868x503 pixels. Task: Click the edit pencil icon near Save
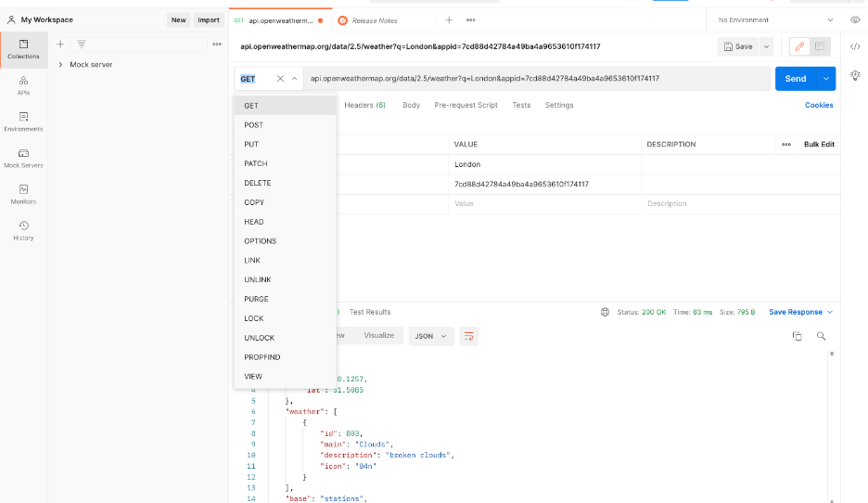click(799, 46)
